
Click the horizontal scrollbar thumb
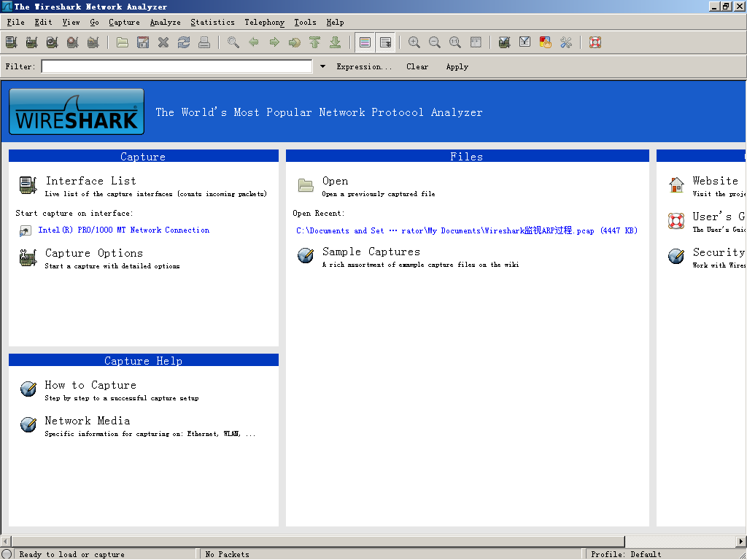tap(318, 542)
